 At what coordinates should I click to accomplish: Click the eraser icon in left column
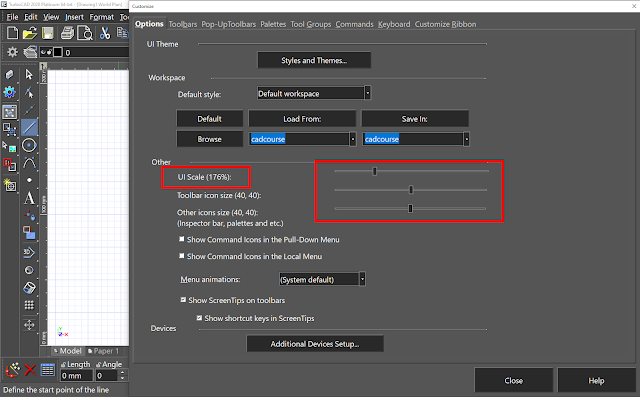click(9, 74)
